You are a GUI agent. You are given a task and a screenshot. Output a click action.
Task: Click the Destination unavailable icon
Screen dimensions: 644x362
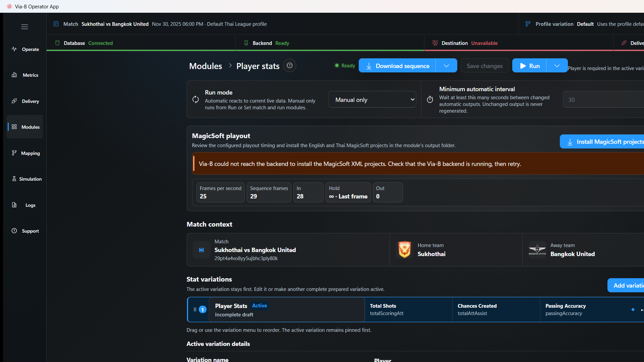435,43
